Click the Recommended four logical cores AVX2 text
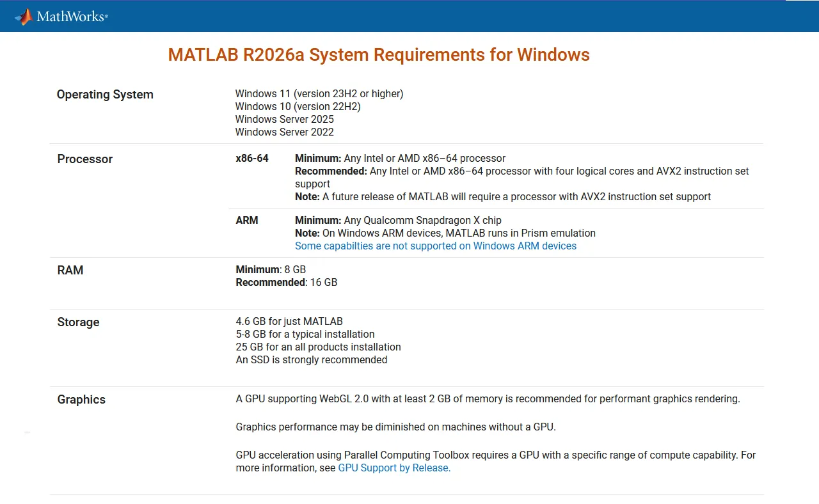 [x=522, y=178]
